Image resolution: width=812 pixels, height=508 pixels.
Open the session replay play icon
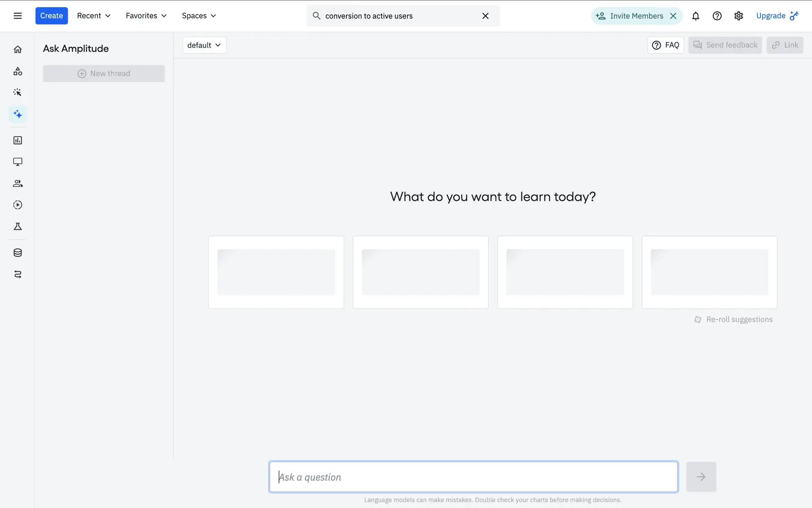[17, 205]
